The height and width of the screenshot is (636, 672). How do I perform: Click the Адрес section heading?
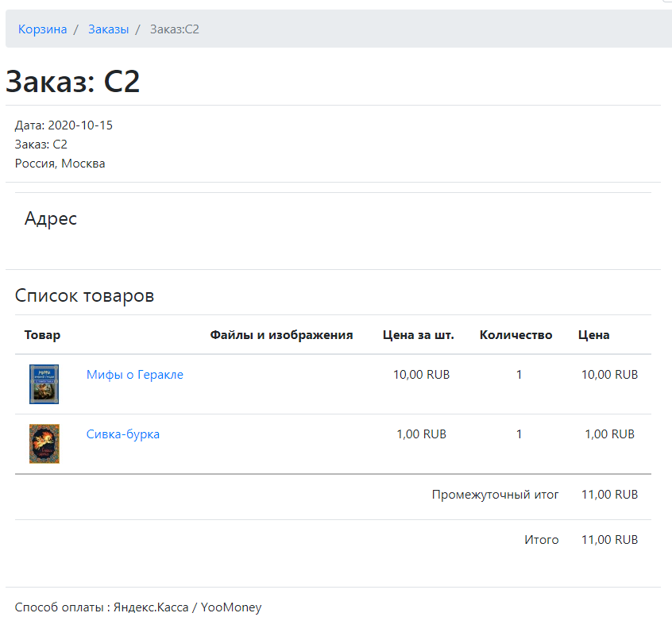[51, 218]
